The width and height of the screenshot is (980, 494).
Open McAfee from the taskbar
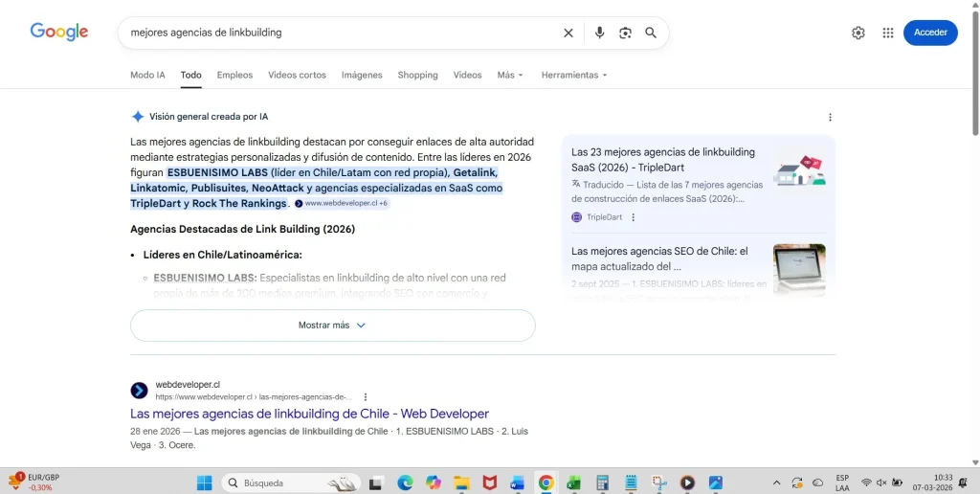489,483
